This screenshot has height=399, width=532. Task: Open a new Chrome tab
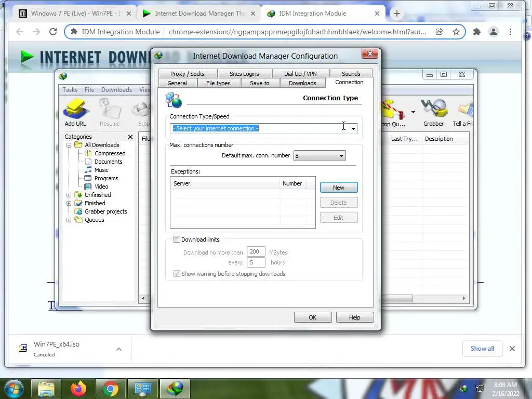(x=396, y=14)
